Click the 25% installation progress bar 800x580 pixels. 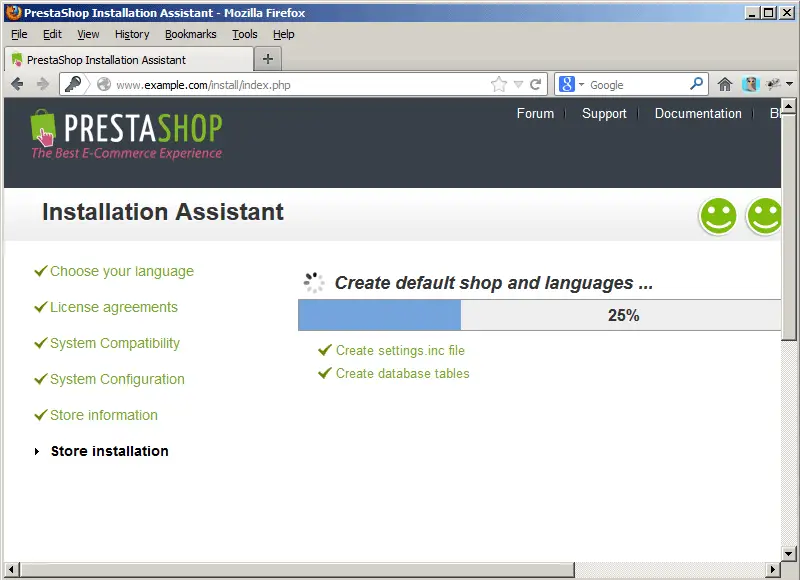click(x=539, y=315)
